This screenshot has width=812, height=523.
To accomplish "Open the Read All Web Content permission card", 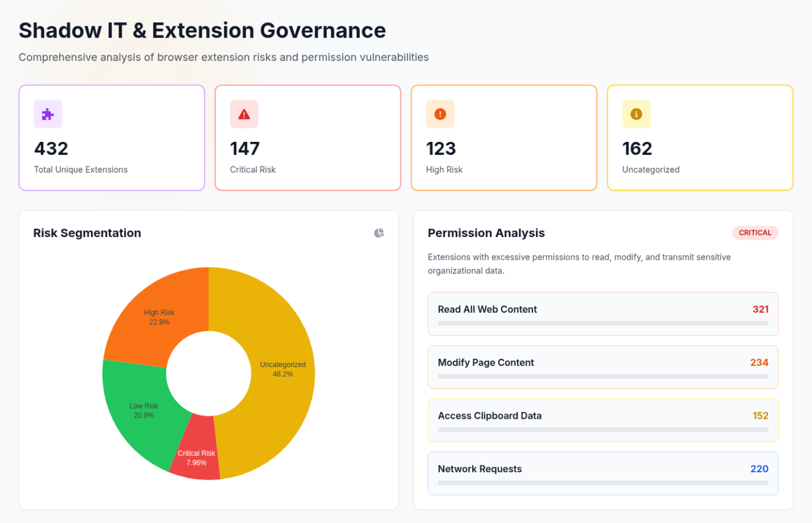I will click(x=603, y=314).
